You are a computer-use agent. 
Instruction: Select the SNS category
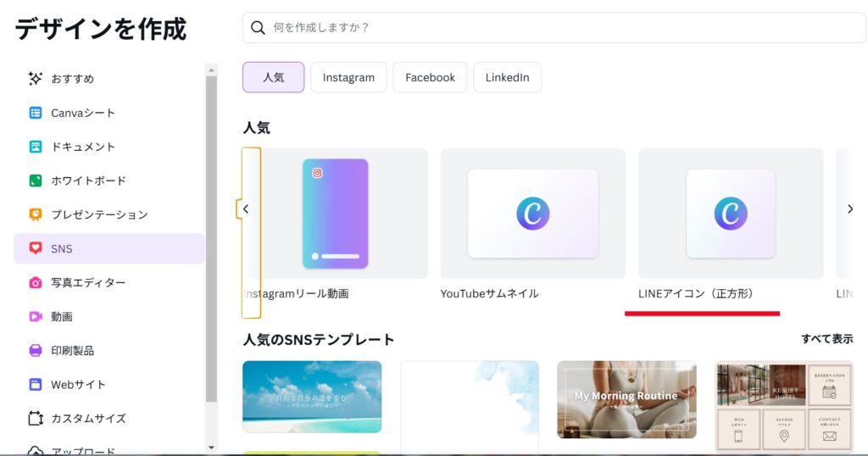coord(109,248)
